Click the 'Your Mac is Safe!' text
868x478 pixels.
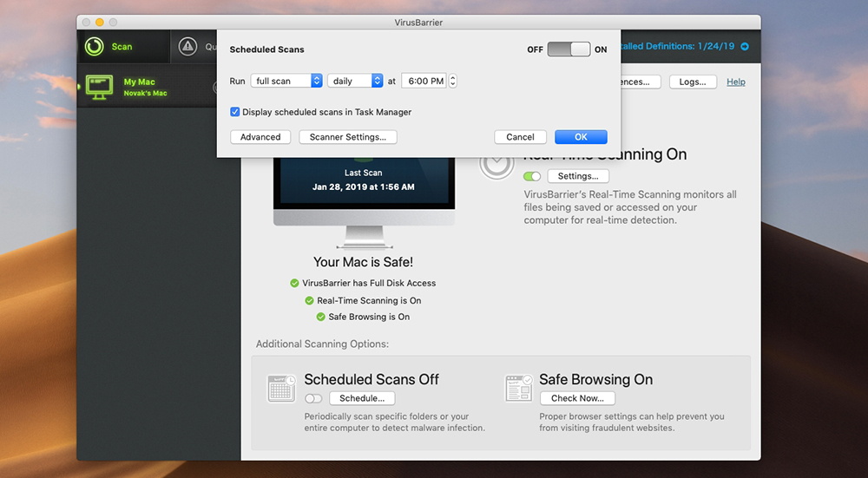click(363, 262)
